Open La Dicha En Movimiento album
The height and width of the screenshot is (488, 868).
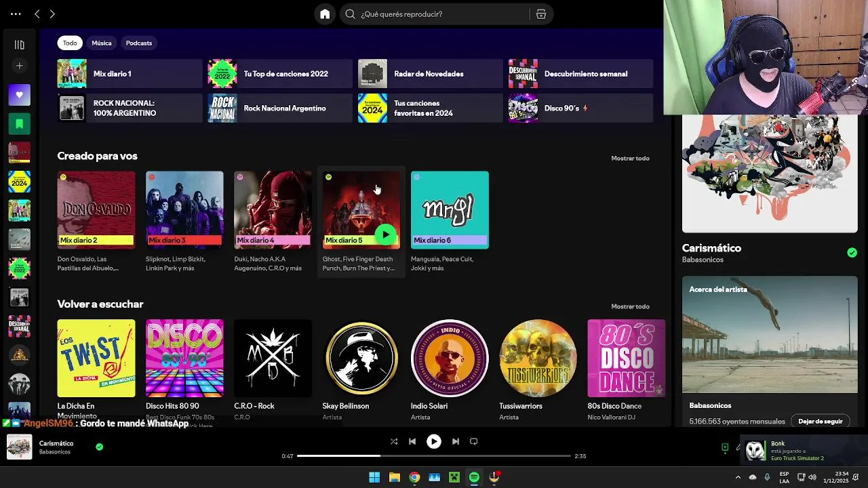tap(96, 369)
